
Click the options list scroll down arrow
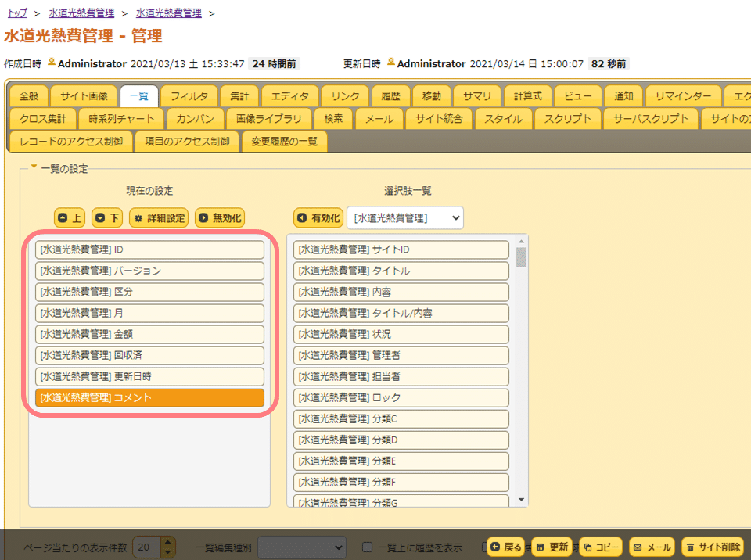522,500
